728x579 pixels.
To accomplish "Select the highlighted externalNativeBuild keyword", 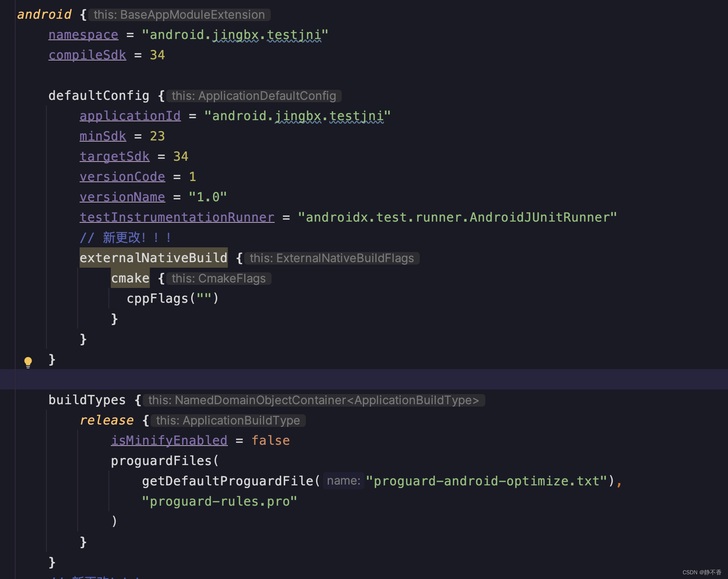I will click(153, 258).
